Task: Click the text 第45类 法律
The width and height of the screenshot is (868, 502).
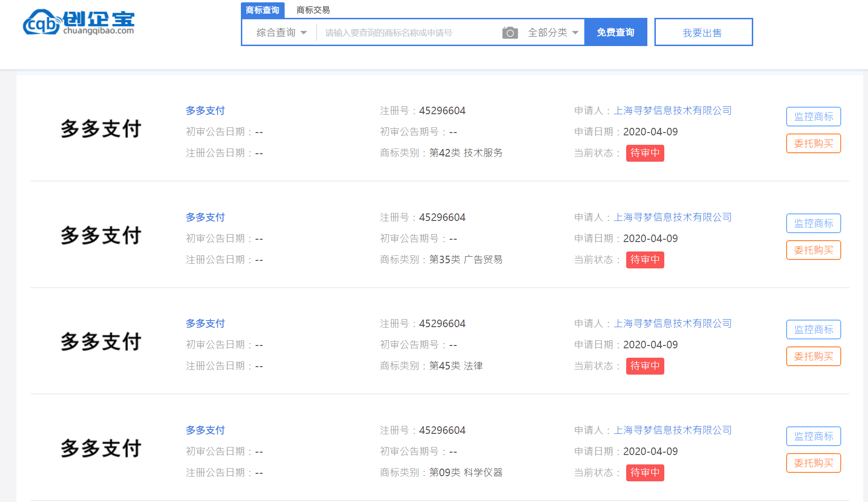Action: coord(456,366)
